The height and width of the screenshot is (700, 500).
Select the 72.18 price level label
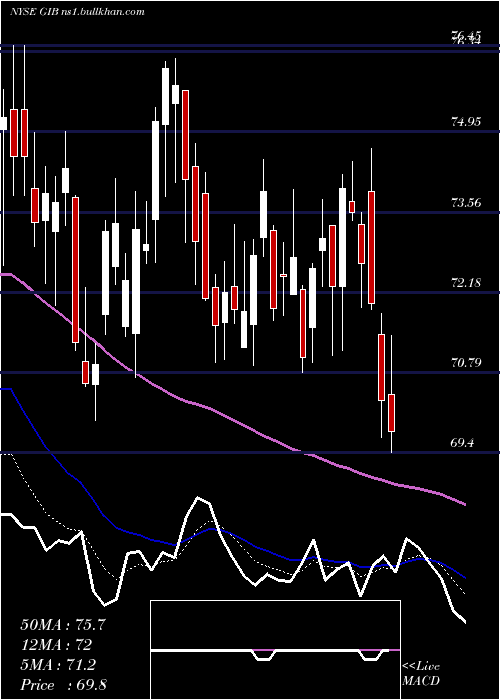[x=466, y=283]
